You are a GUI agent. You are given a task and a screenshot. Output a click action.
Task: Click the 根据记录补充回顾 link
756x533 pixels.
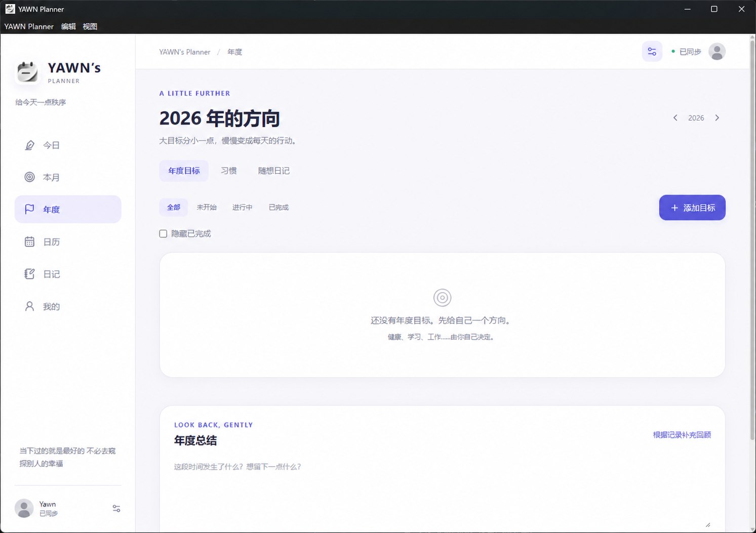click(x=682, y=435)
